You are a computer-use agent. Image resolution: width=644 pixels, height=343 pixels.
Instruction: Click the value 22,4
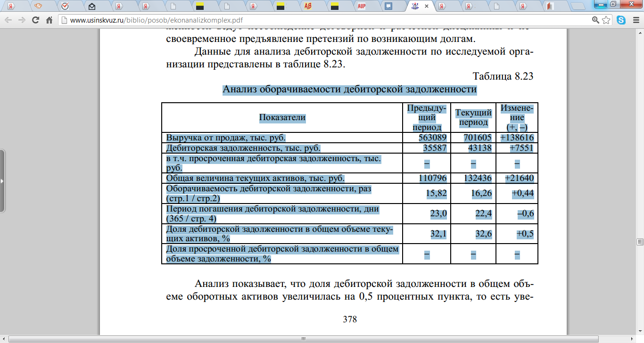(484, 214)
